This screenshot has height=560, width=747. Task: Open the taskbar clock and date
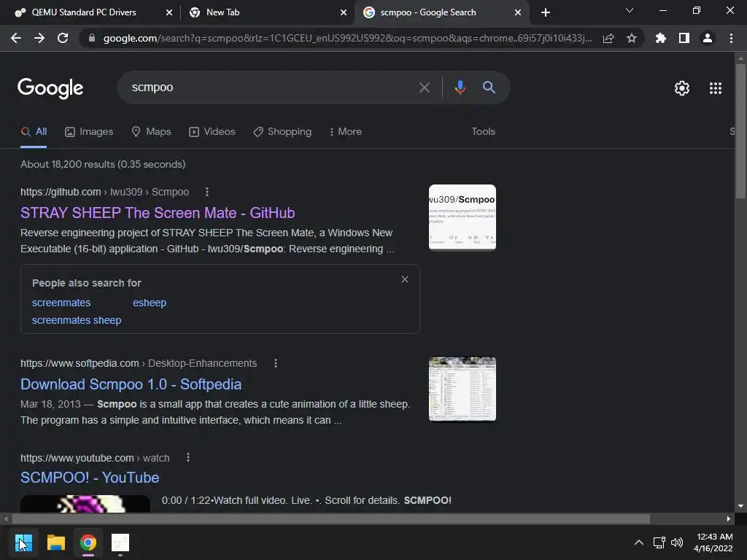point(713,542)
